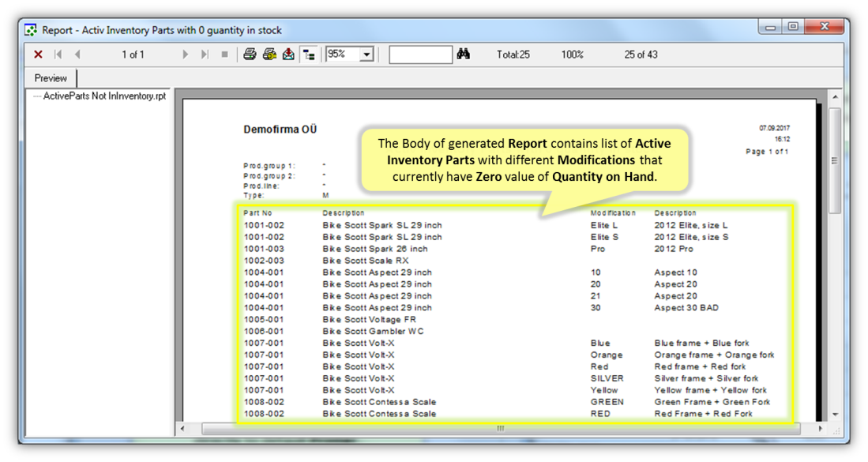The width and height of the screenshot is (868, 462).
Task: Click the vertical scrollbar up arrow
Action: click(x=835, y=97)
